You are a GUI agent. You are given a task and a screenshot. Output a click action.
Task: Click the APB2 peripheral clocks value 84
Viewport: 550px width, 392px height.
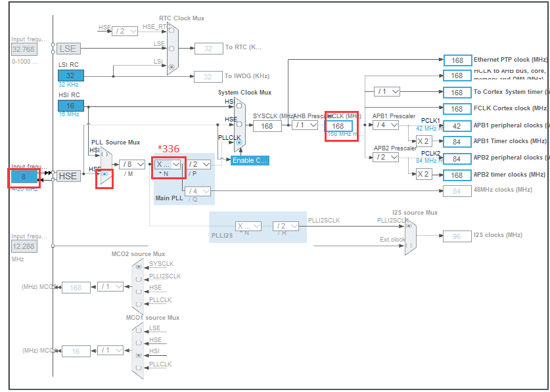[x=457, y=159]
